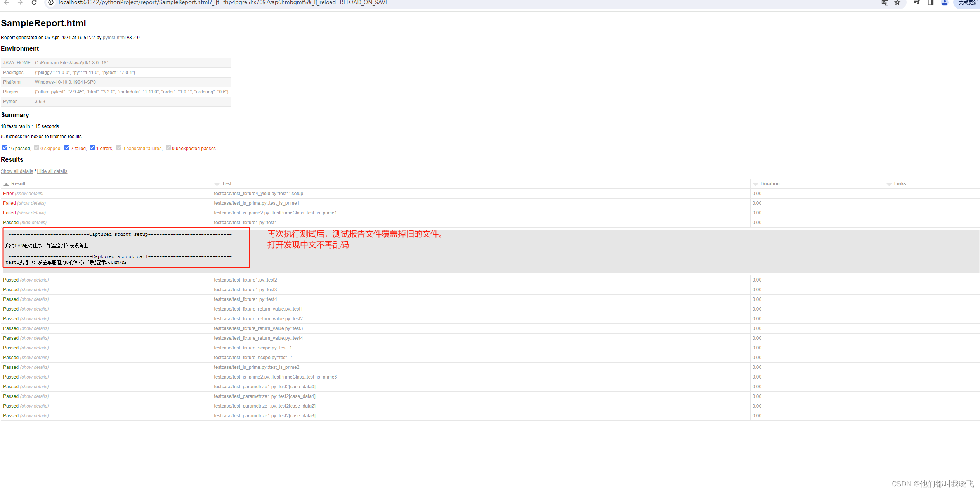Bookmark this page with star icon
This screenshot has height=491, width=980.
tap(897, 3)
